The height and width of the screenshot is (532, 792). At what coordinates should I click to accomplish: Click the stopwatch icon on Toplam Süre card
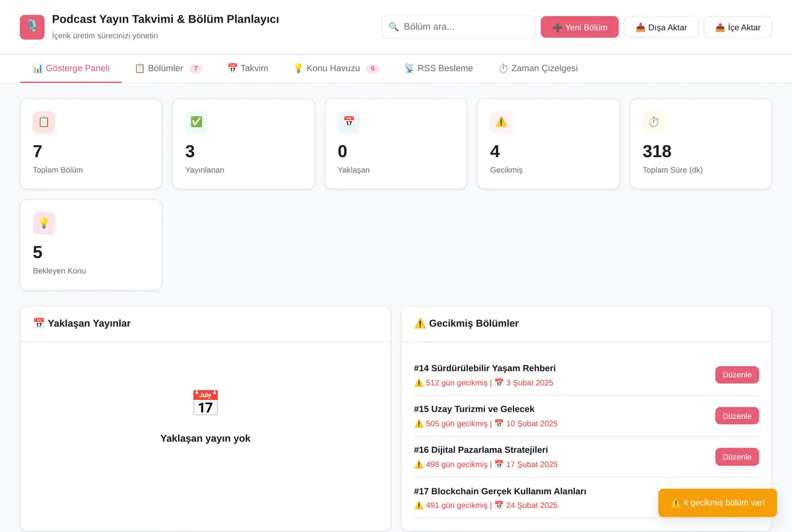654,122
